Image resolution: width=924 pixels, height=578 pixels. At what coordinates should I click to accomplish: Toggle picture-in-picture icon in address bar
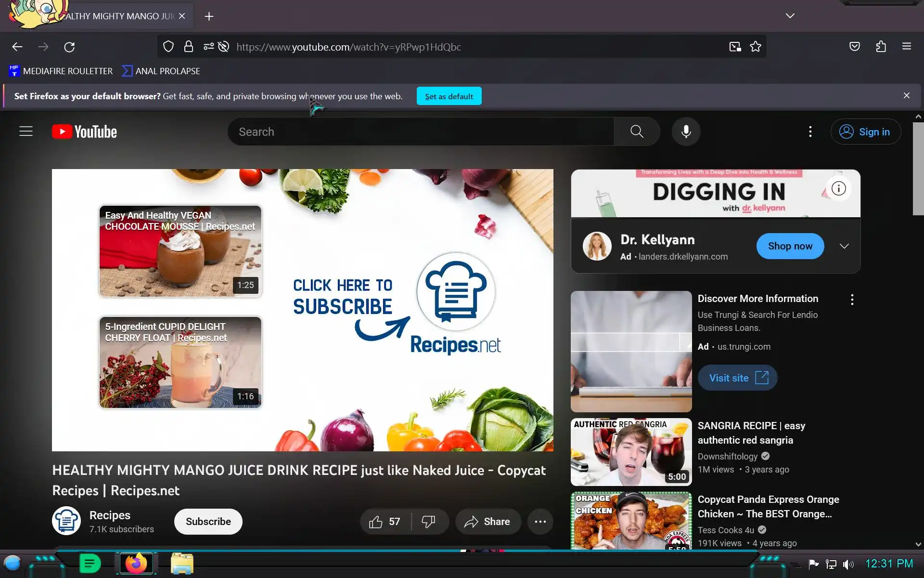click(735, 47)
